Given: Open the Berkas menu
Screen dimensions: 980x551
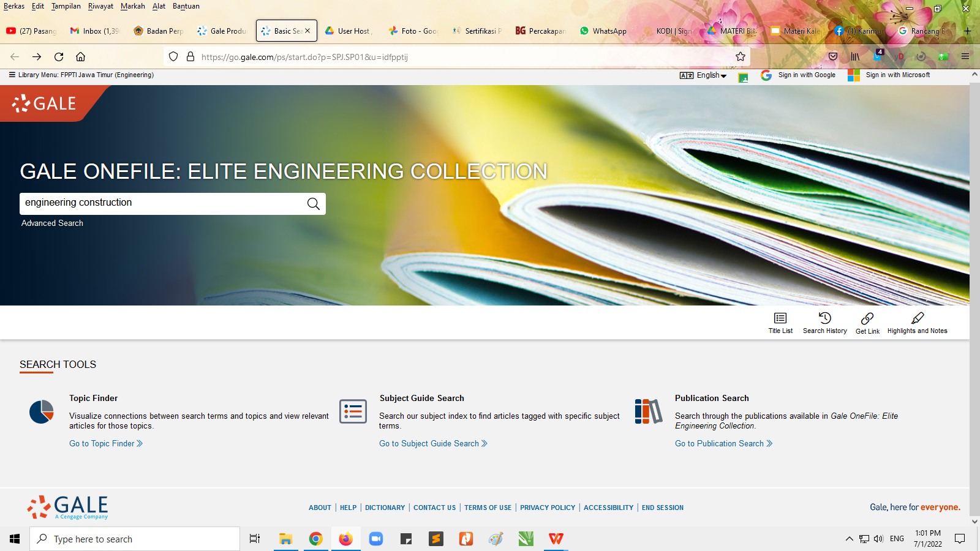Looking at the screenshot, I should (x=14, y=6).
